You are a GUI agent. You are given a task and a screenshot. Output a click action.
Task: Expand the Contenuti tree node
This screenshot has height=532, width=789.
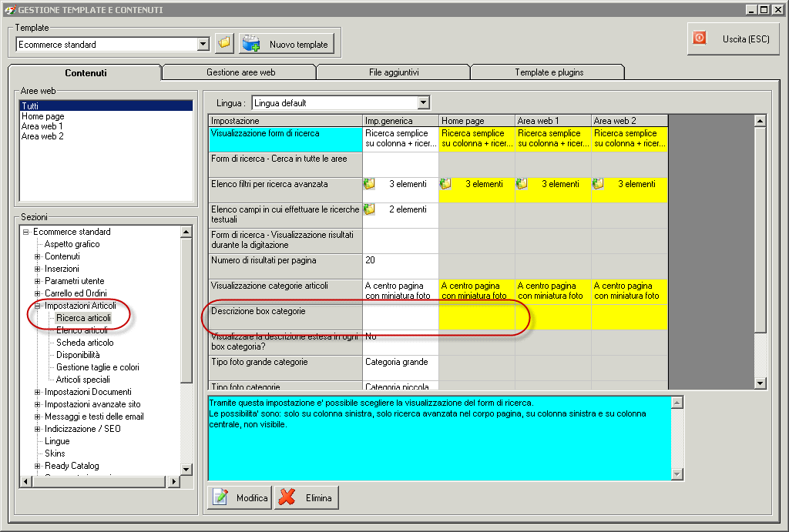[37, 256]
